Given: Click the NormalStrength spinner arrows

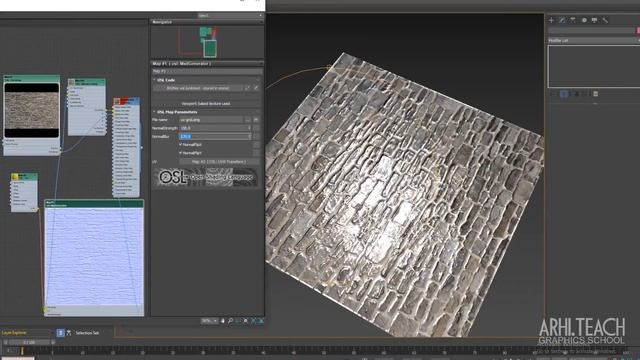Looking at the screenshot, I should click(x=249, y=128).
